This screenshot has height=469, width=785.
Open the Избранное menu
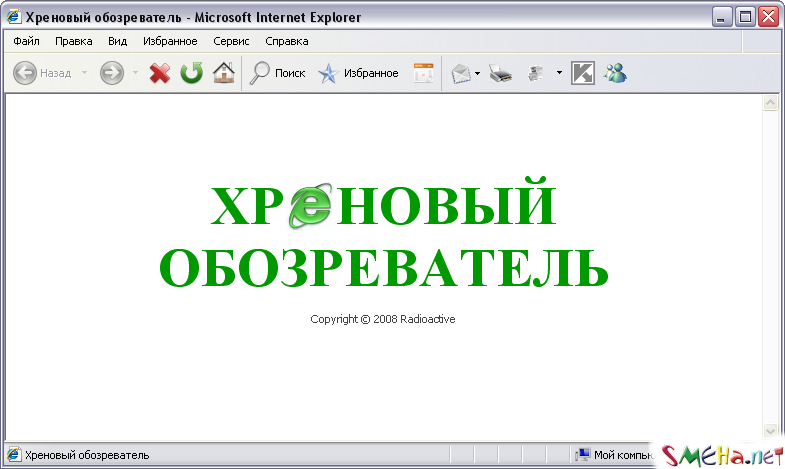pos(170,41)
